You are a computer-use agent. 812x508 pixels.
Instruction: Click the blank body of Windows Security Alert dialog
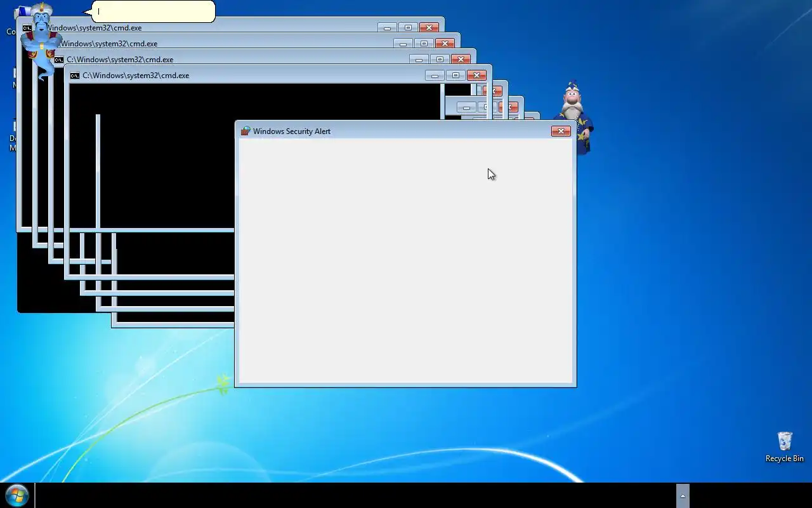405,260
